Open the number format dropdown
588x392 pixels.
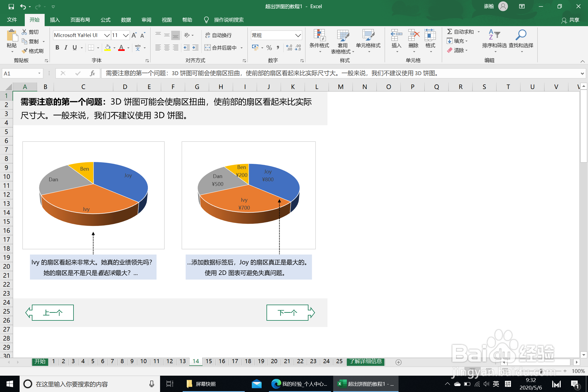pos(298,35)
